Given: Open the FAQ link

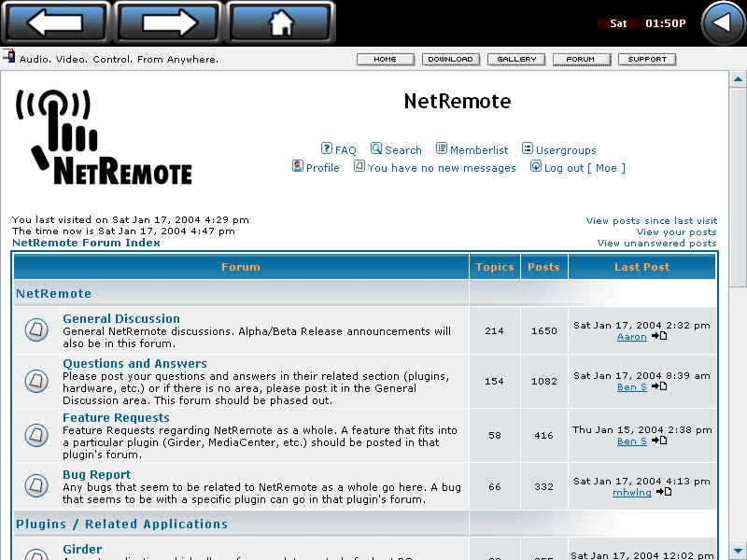Looking at the screenshot, I should [345, 150].
